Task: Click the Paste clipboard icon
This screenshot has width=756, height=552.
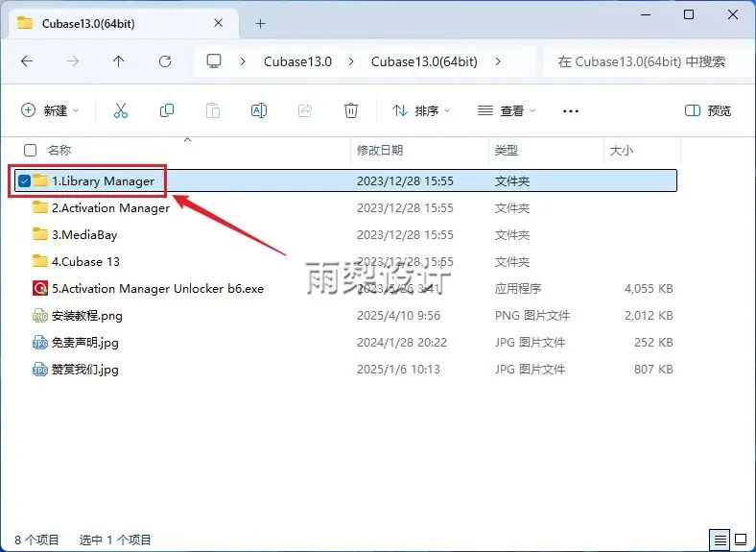Action: 213,110
